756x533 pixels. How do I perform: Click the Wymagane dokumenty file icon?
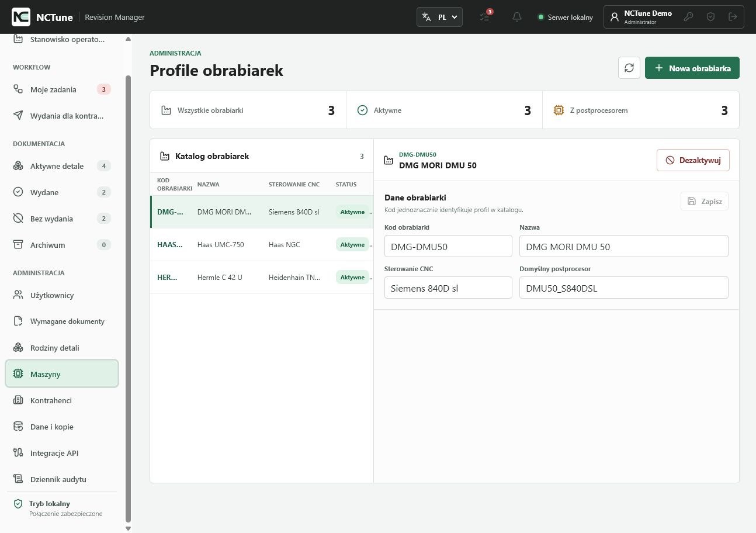pyautogui.click(x=18, y=321)
